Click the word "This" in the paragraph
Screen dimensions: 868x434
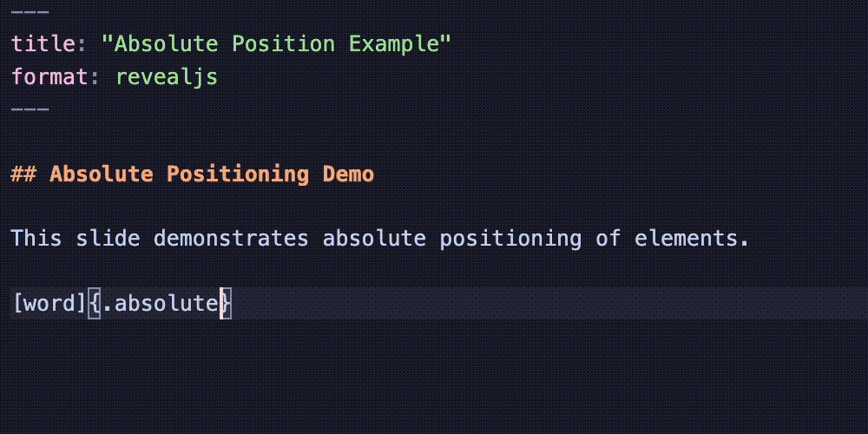point(36,238)
